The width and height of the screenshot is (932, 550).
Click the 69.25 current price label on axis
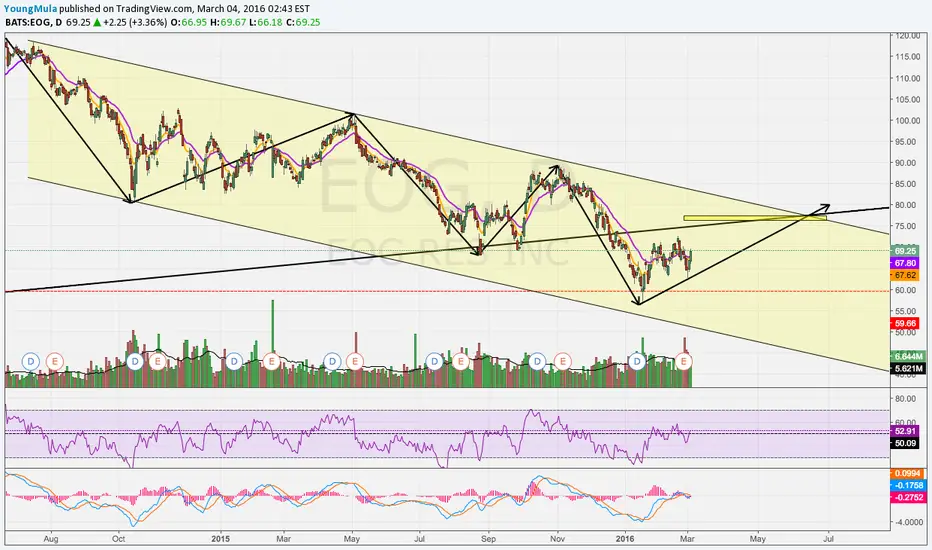(906, 251)
